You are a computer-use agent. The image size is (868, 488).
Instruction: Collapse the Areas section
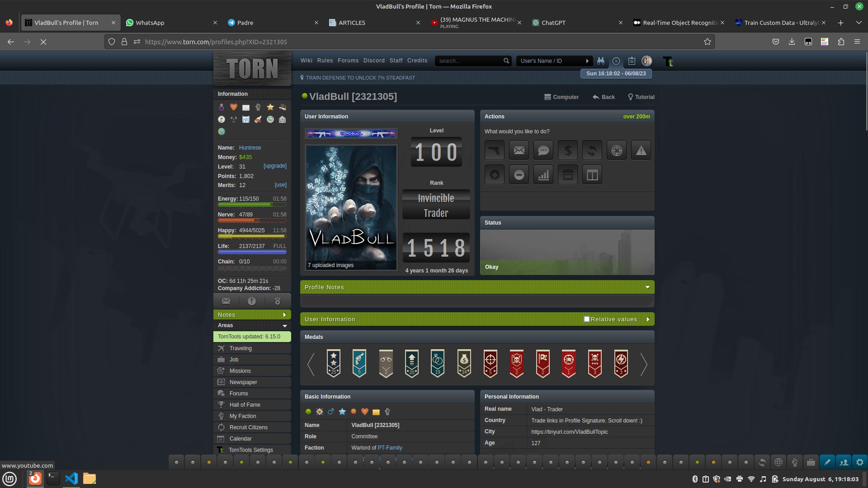[x=285, y=326]
